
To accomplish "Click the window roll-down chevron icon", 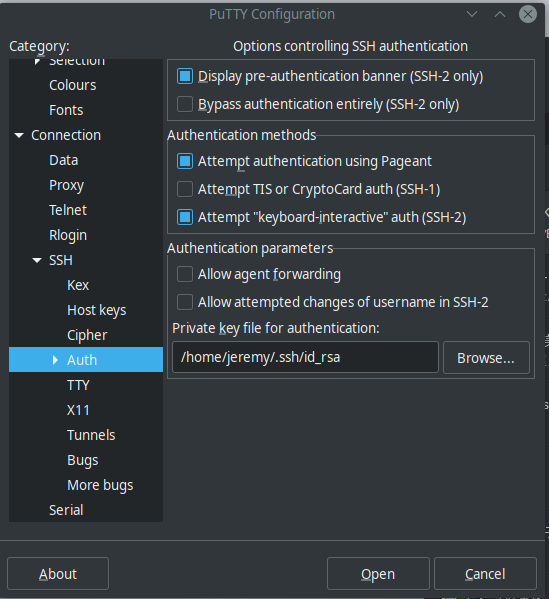I will click(x=472, y=15).
